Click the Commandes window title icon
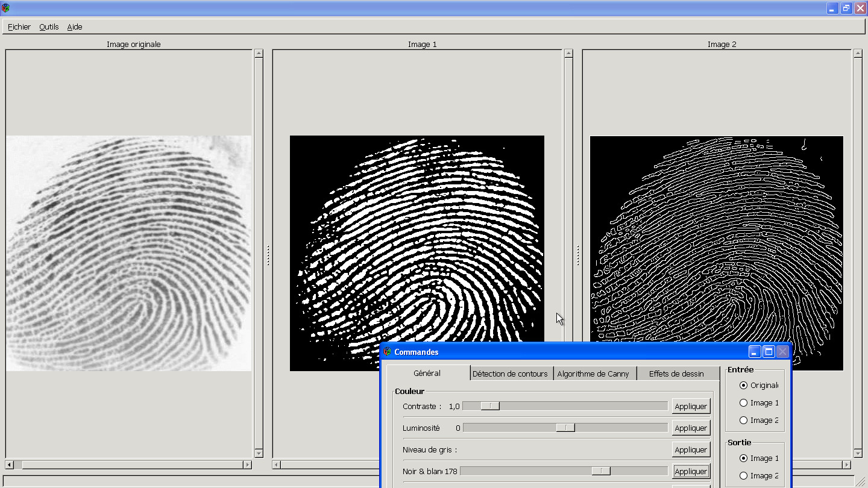 388,352
